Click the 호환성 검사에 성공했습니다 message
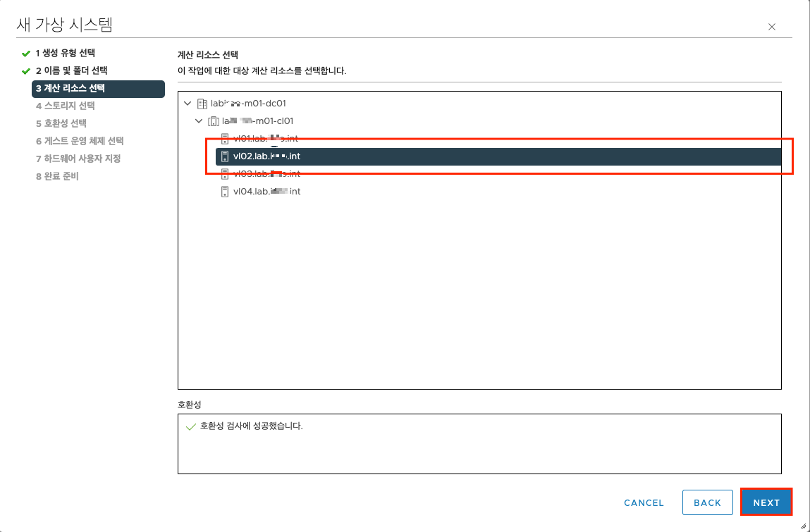This screenshot has width=810, height=532. point(252,426)
